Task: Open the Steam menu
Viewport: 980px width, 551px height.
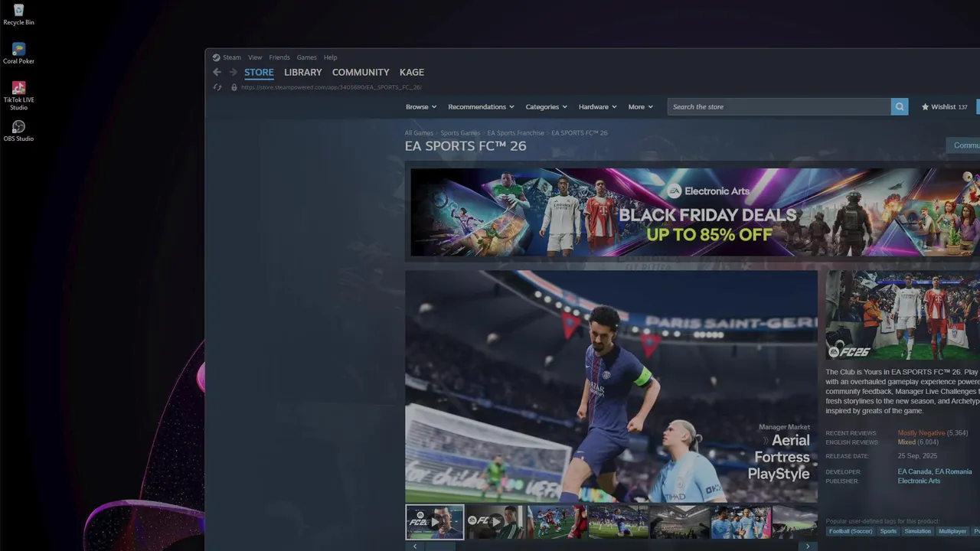Action: click(x=232, y=57)
